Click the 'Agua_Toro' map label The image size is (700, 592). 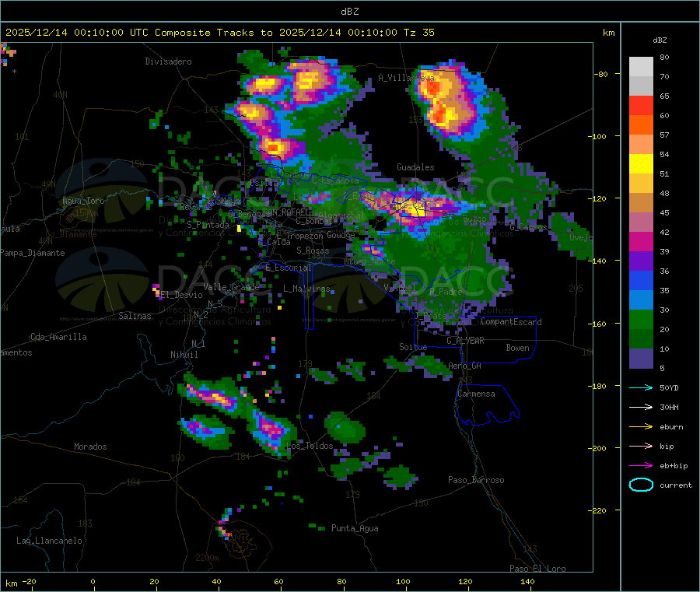83,201
